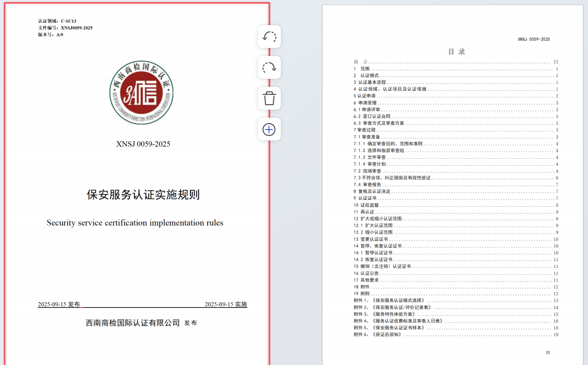
Task: Rotate the selected page counter-clockwise
Action: [269, 37]
